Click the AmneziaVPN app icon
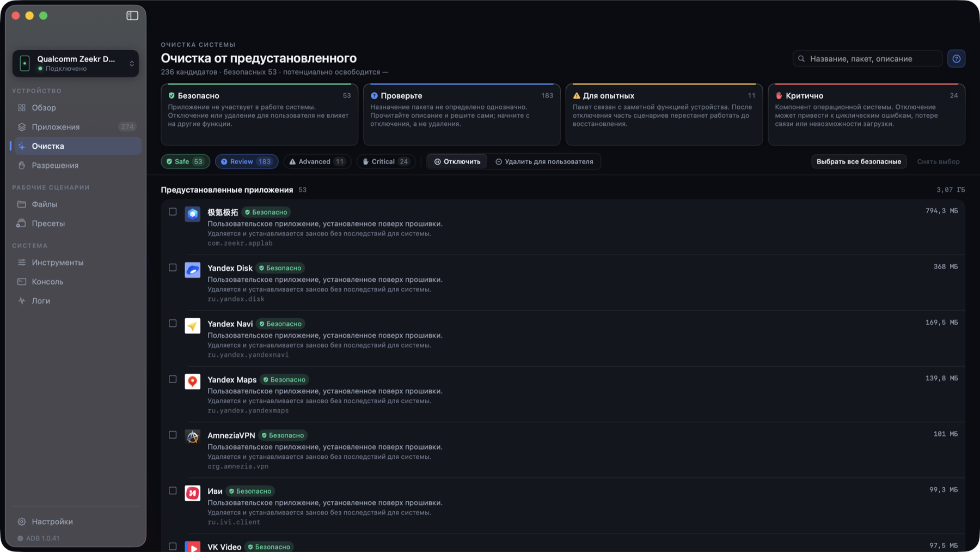980x552 pixels. point(192,438)
